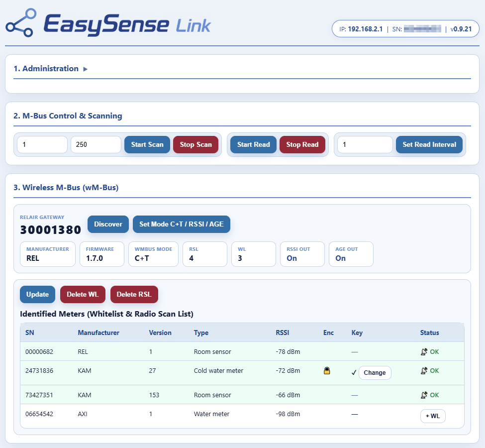Click the -98 dBm RSSI value

point(288,414)
